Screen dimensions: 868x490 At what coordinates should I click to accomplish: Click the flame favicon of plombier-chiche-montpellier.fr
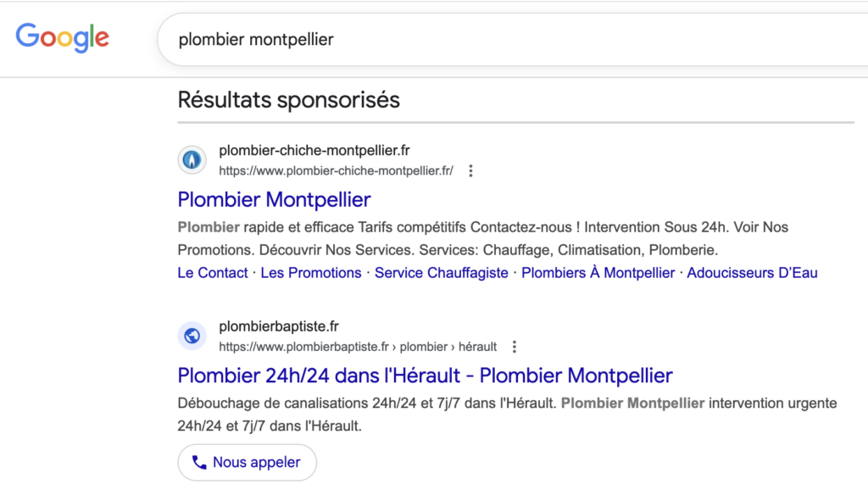tap(192, 159)
